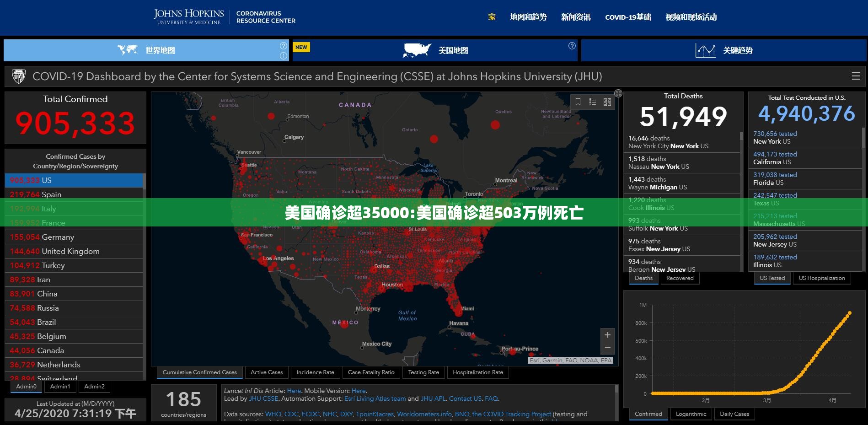Switch list to Admin1 level

click(60, 387)
